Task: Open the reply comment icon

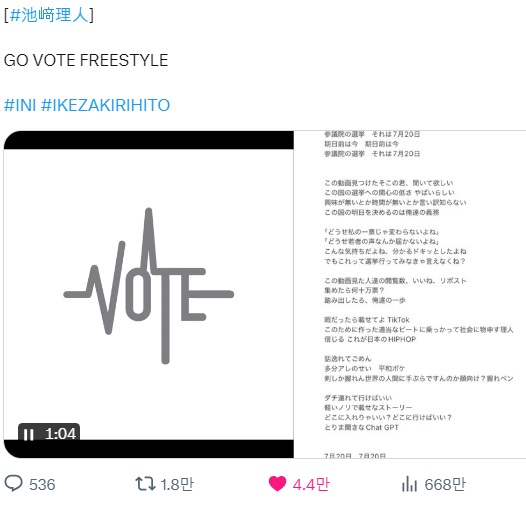Action: pyautogui.click(x=13, y=483)
